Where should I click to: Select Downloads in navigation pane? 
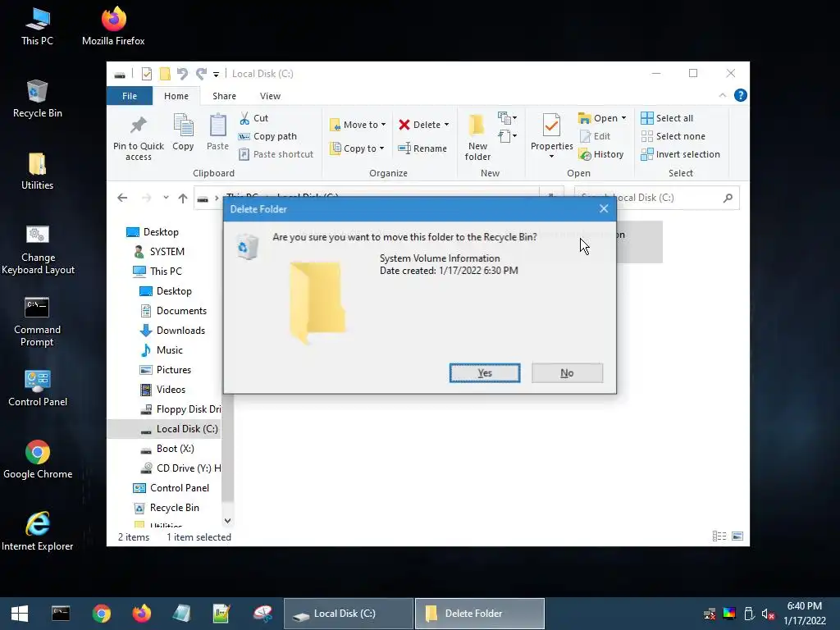pos(172,331)
